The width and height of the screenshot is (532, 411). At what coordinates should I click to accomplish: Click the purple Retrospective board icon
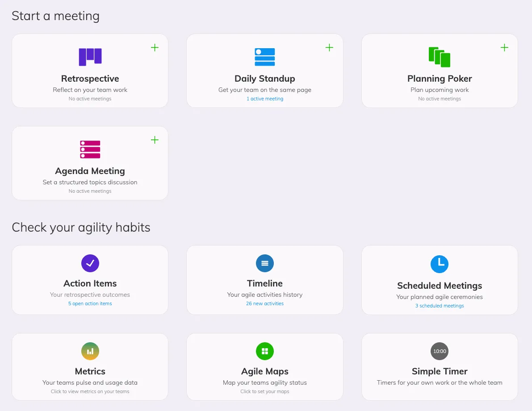[x=90, y=57]
